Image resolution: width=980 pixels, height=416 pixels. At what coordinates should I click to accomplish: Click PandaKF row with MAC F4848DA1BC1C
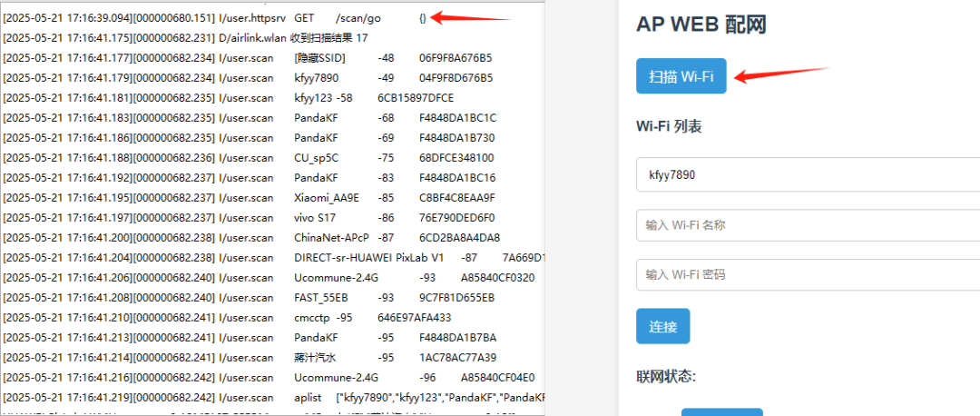point(250,117)
